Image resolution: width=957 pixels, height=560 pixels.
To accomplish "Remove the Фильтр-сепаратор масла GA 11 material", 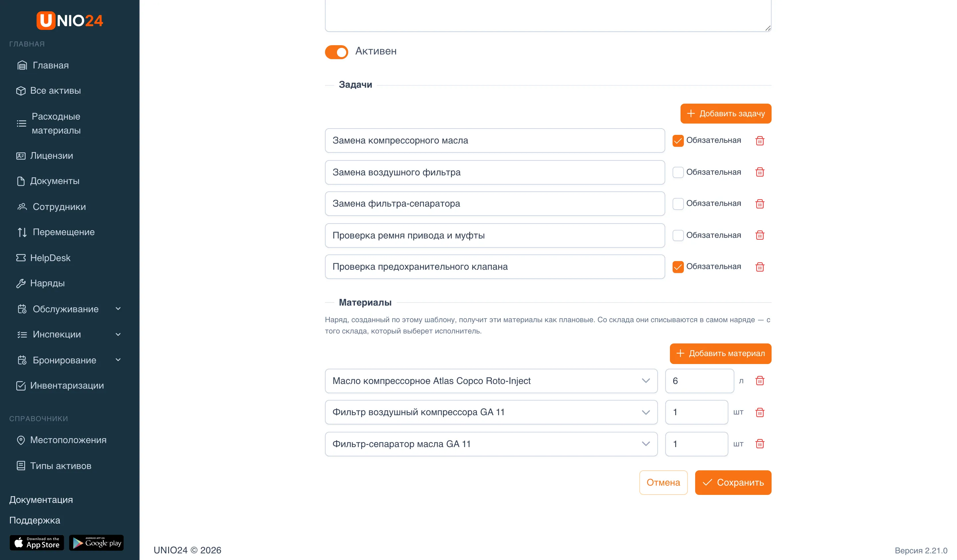I will click(x=760, y=444).
